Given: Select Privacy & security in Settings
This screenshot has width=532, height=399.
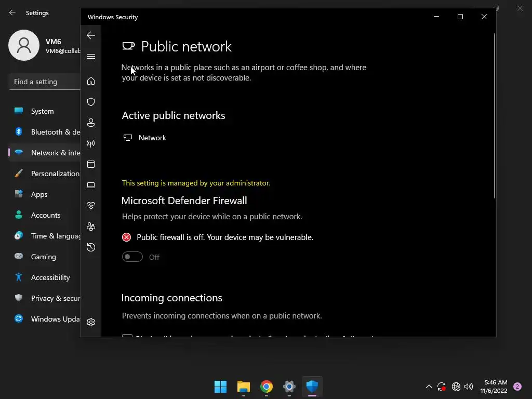Looking at the screenshot, I should point(44,298).
